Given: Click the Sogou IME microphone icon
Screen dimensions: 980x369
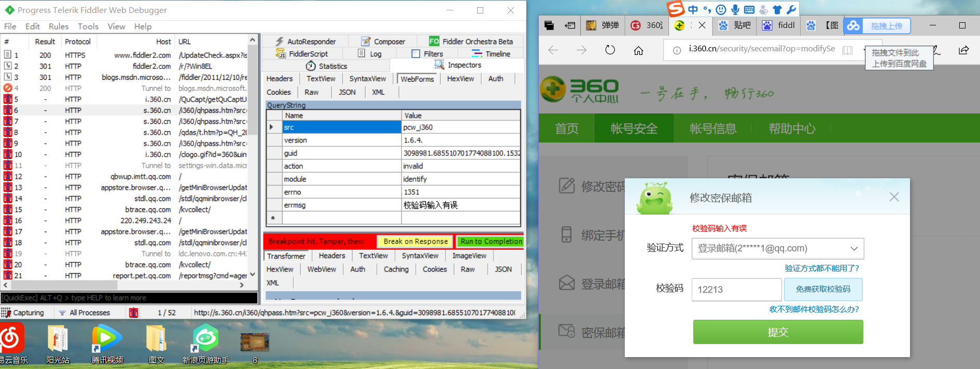Looking at the screenshot, I should pos(735,9).
